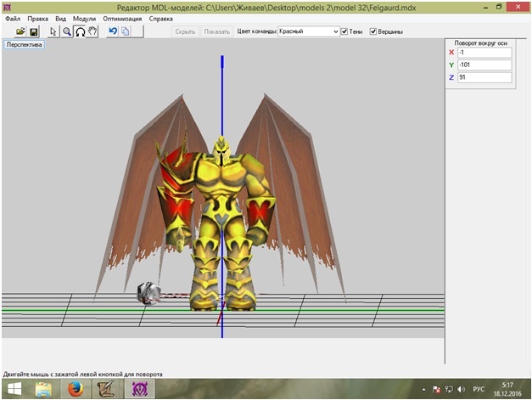
Task: Activate the rotate view tool
Action: [x=80, y=31]
